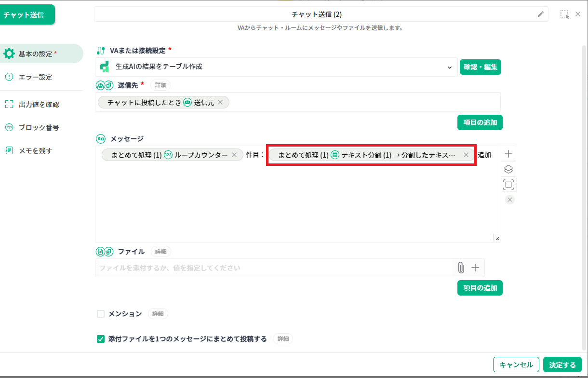
Task: Click the plus icon beside message box
Action: point(508,154)
